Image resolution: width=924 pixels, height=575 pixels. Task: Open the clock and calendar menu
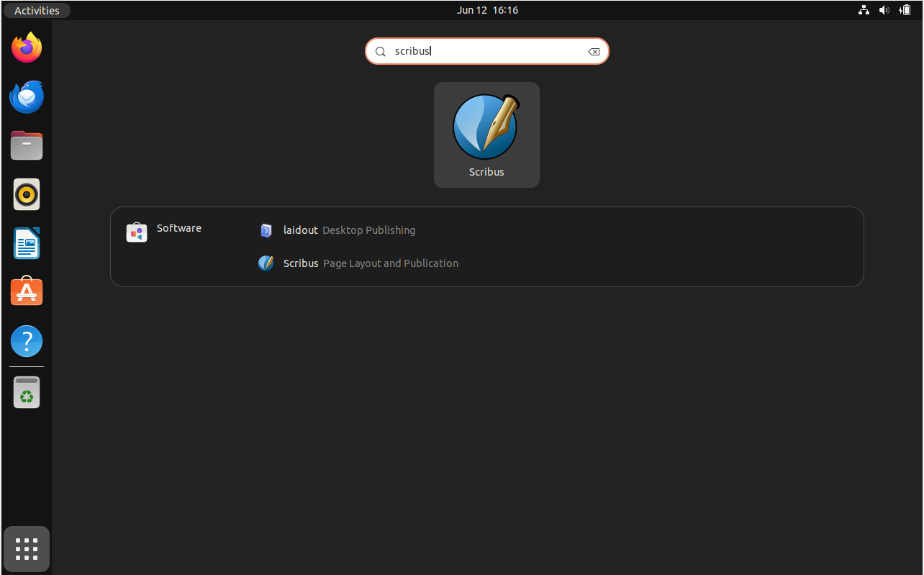pyautogui.click(x=487, y=10)
